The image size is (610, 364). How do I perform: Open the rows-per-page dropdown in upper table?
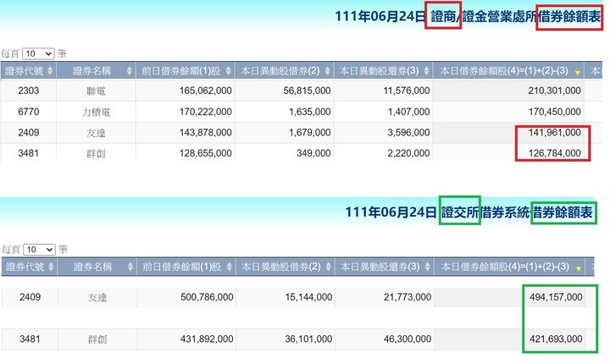point(38,53)
